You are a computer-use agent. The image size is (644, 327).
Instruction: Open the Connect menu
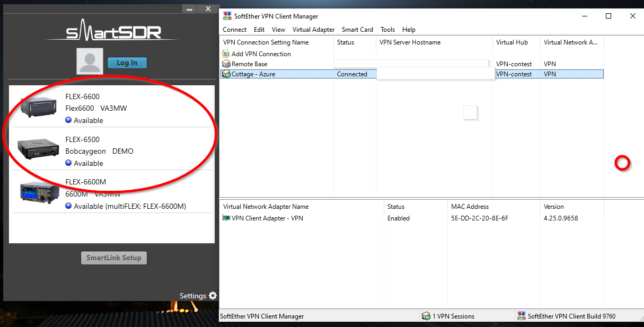click(234, 30)
